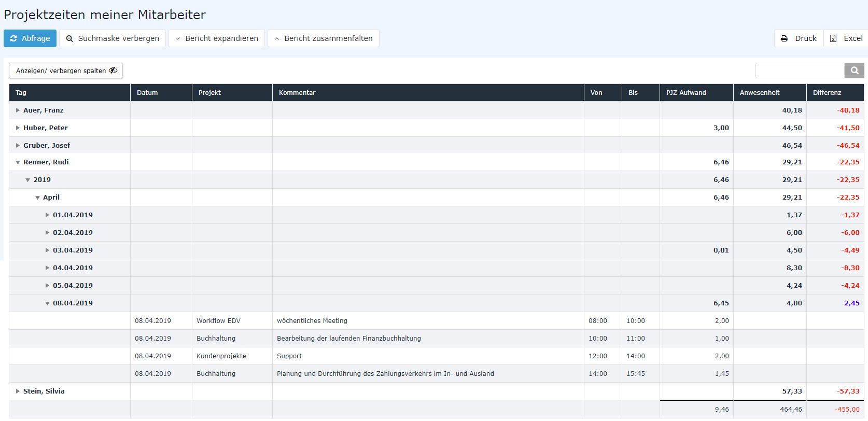
Task: Focus the table search input field
Action: (800, 71)
